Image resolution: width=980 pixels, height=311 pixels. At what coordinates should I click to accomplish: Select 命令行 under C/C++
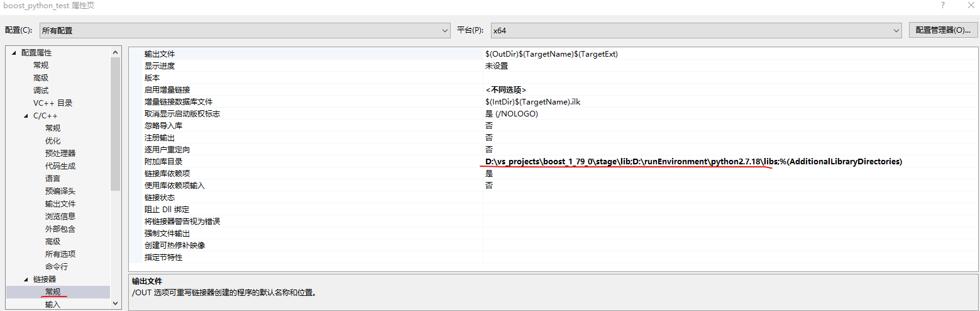pos(57,267)
